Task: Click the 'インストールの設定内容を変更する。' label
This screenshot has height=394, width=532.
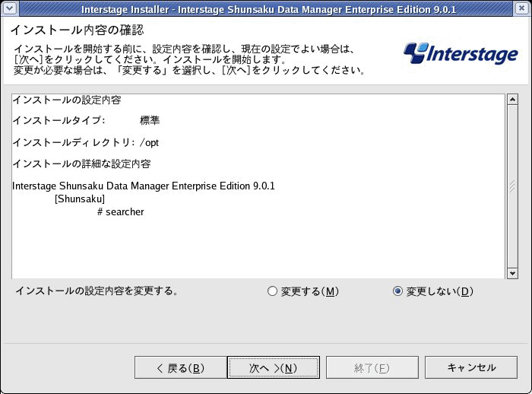Action: coord(97,291)
